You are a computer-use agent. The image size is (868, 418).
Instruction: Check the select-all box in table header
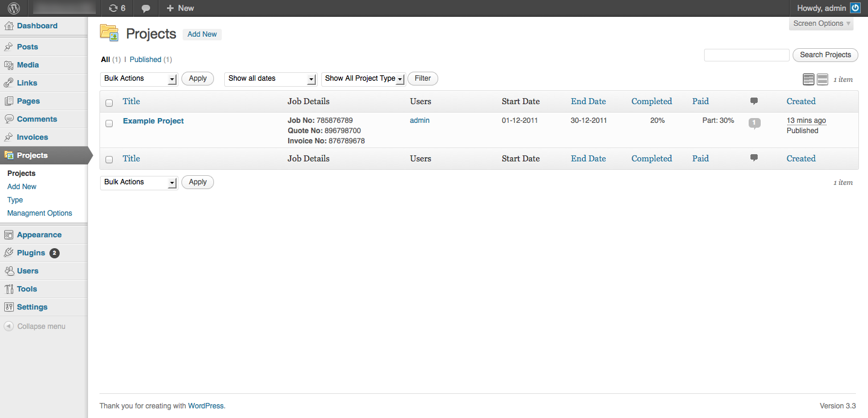109,103
